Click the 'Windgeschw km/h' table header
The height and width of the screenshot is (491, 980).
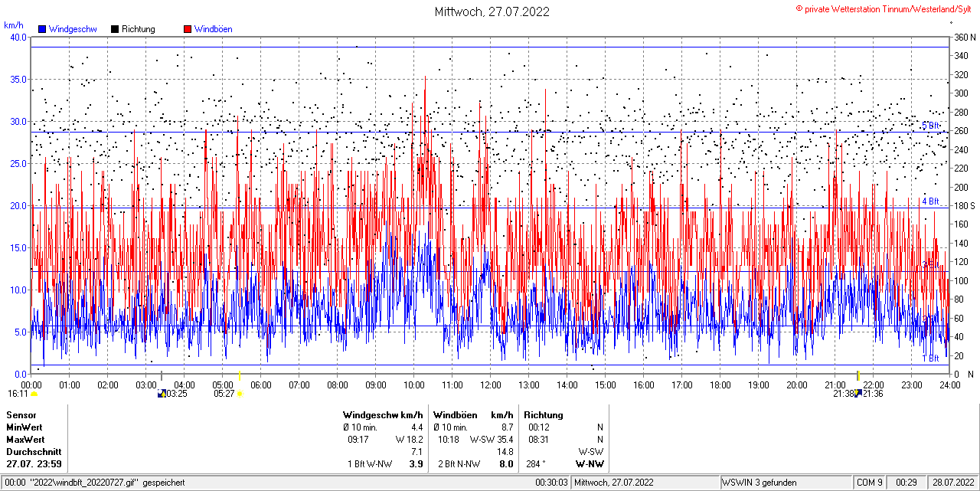pos(383,414)
